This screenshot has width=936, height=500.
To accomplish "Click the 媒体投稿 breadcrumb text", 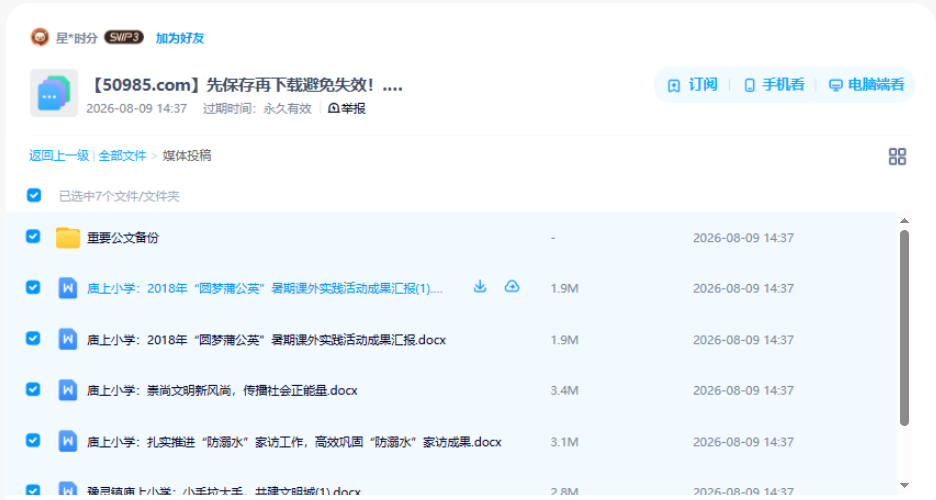I will coord(187,156).
